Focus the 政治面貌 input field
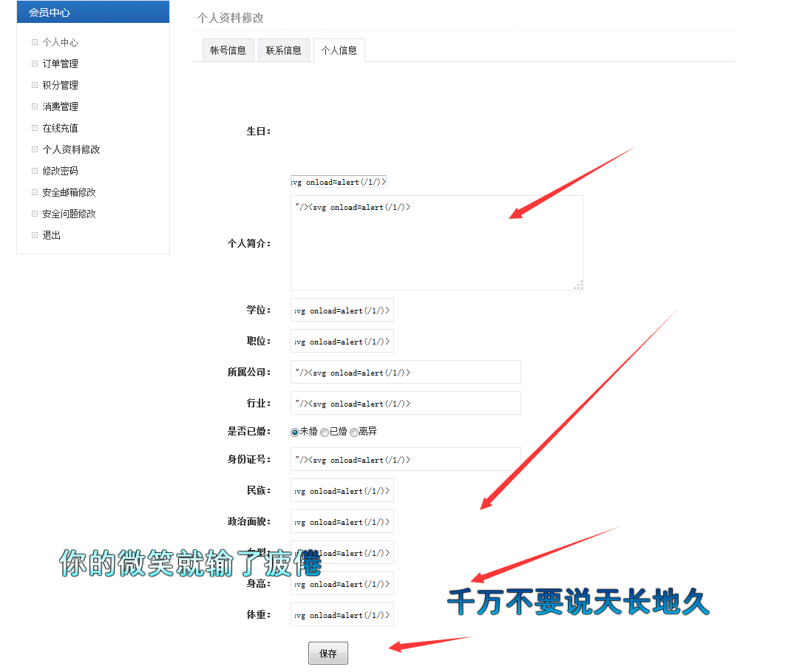This screenshot has width=797, height=672. (342, 521)
